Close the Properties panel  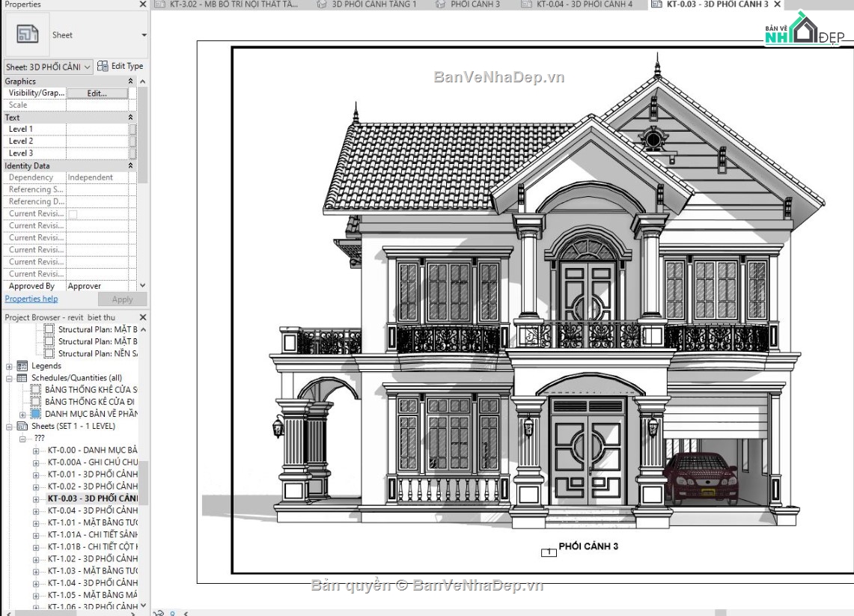pos(143,4)
